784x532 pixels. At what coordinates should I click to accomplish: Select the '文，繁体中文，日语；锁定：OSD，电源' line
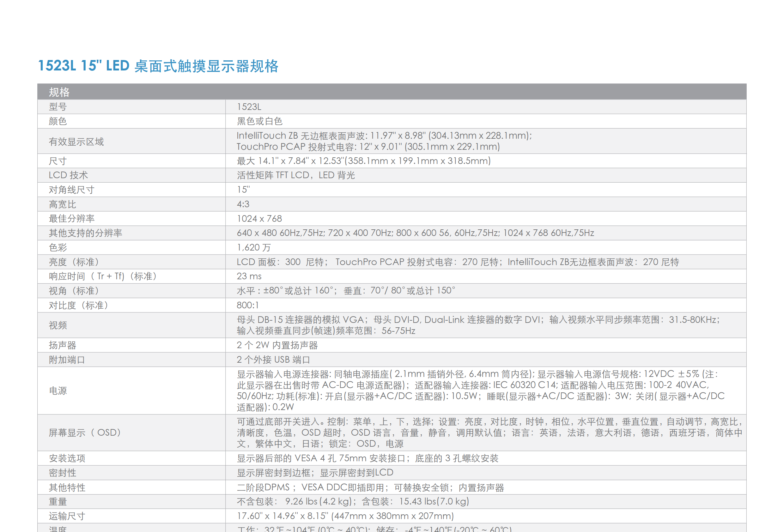[x=320, y=444]
